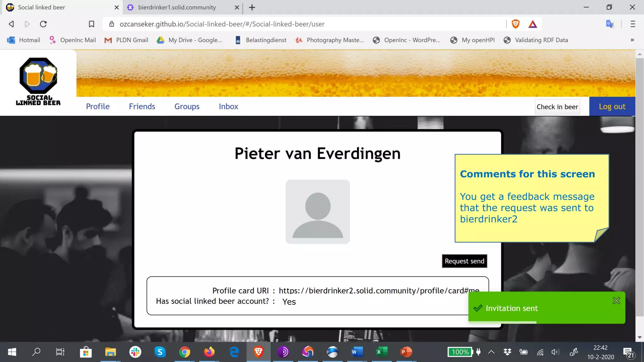Open Windows taskbar search
The width and height of the screenshot is (644, 362).
(36, 352)
